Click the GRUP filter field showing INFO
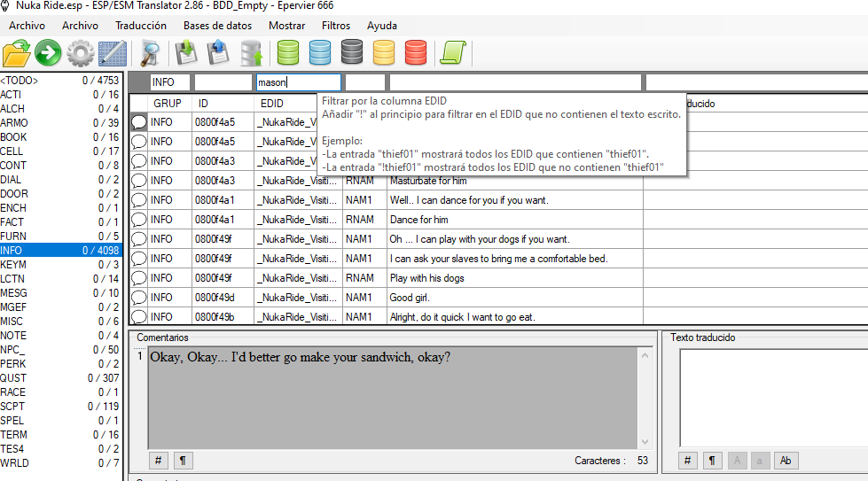Image resolution: width=868 pixels, height=481 pixels. (x=170, y=82)
